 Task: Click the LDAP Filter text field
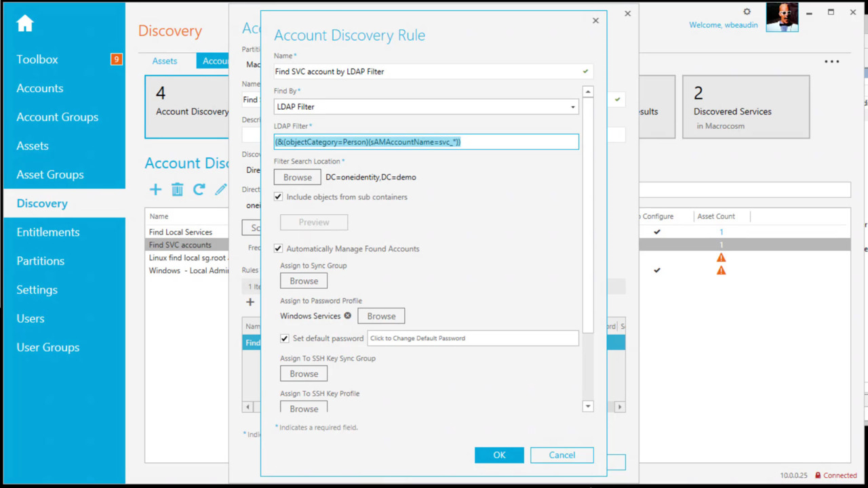tap(426, 142)
